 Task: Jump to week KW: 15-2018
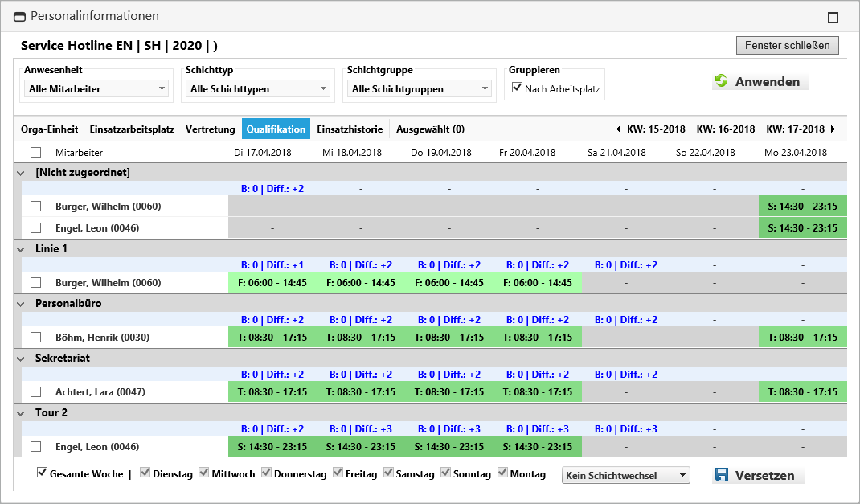coord(656,129)
